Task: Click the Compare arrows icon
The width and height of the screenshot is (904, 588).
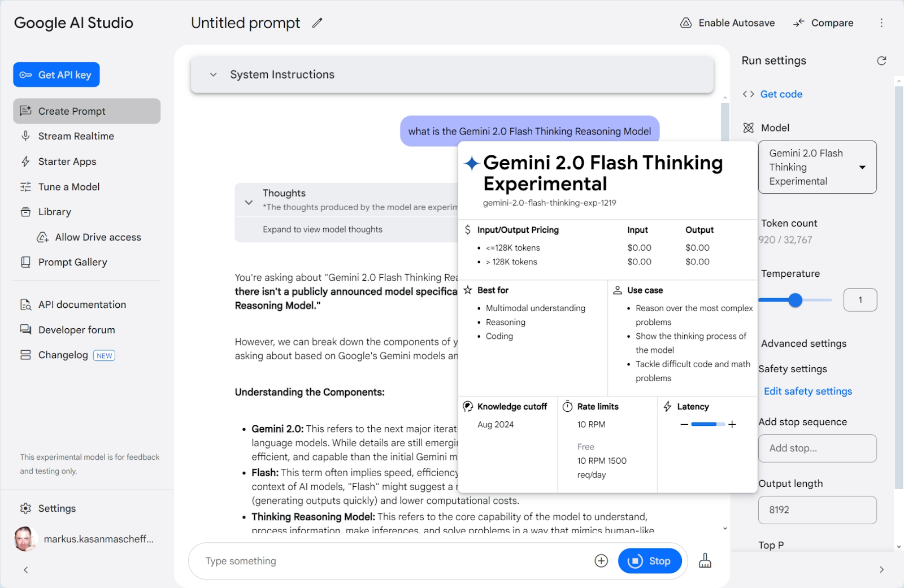Action: coord(798,23)
